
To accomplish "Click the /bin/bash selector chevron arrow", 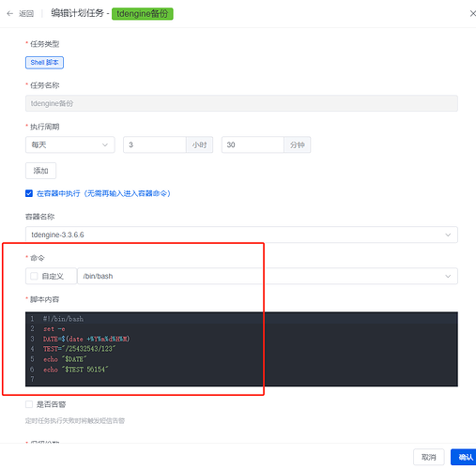I will click(x=448, y=276).
